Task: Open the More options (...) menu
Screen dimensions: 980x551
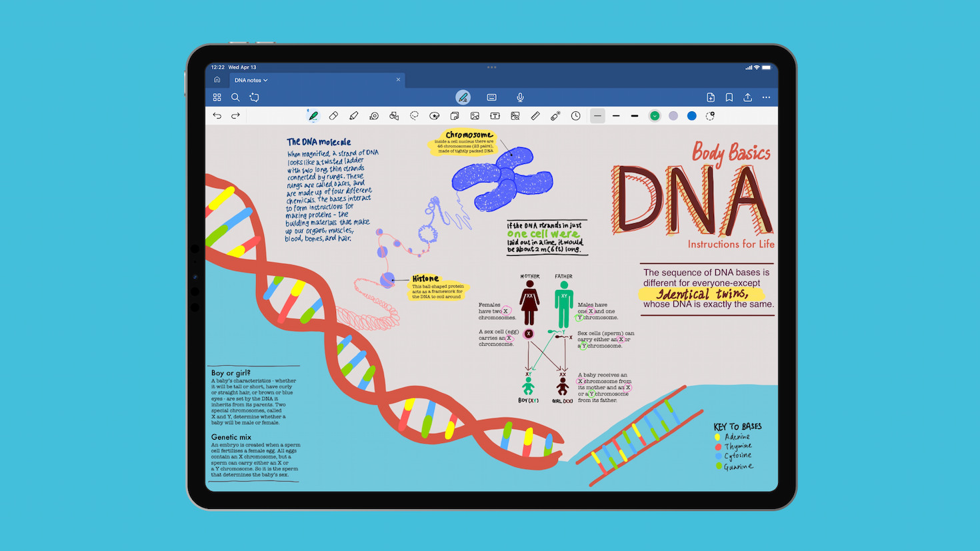Action: [x=765, y=97]
